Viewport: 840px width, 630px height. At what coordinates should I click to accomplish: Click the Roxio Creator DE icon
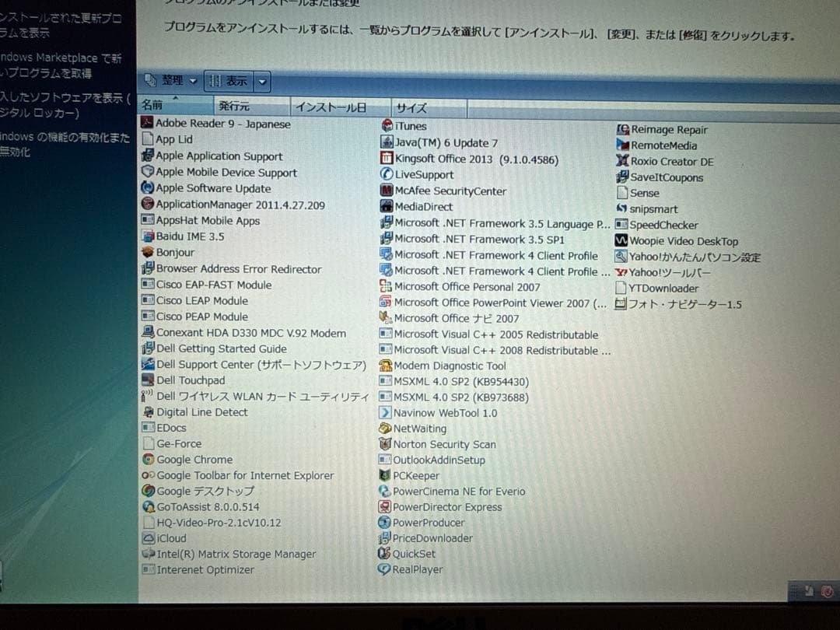622,161
